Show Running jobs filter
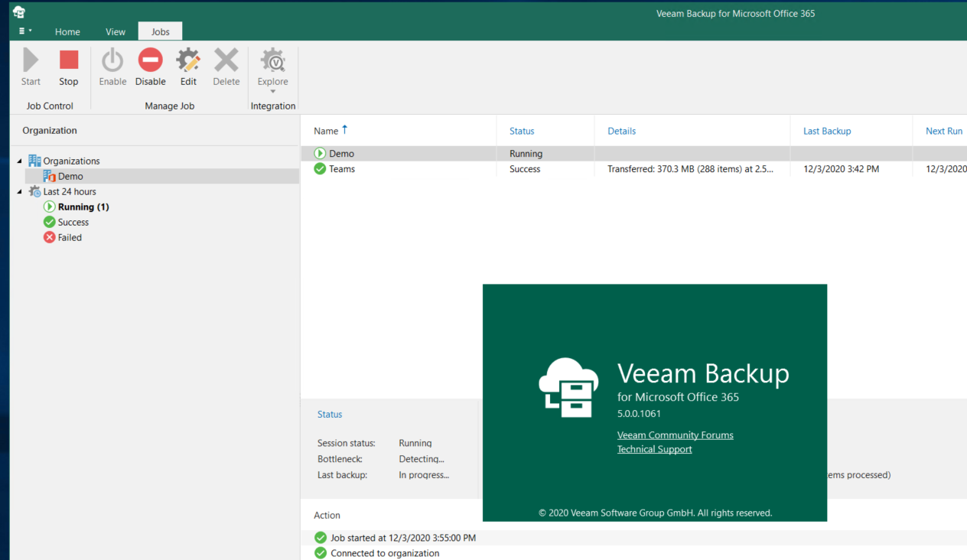This screenshot has width=967, height=560. 83,207
